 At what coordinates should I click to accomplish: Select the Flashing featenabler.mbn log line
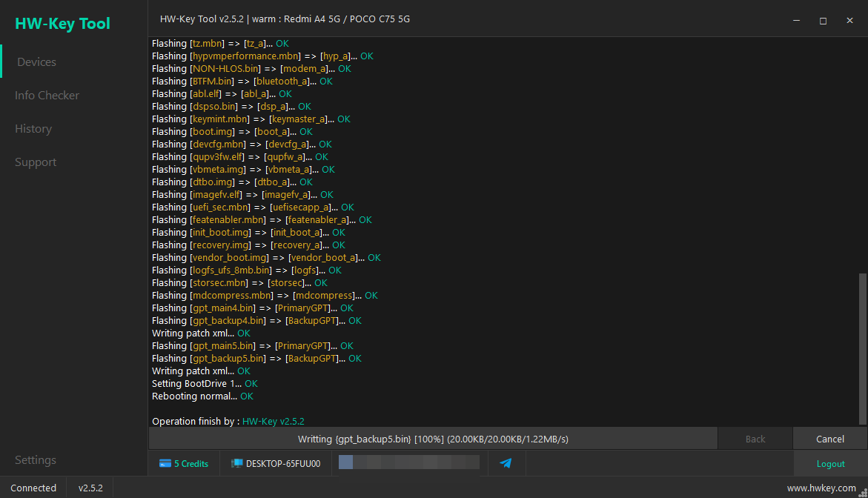pyautogui.click(x=262, y=220)
